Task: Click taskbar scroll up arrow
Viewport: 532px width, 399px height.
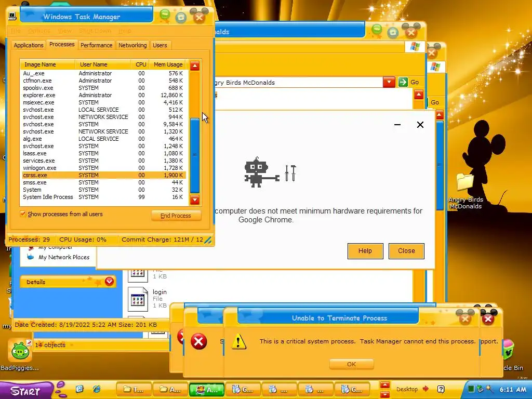Action: tap(384, 385)
